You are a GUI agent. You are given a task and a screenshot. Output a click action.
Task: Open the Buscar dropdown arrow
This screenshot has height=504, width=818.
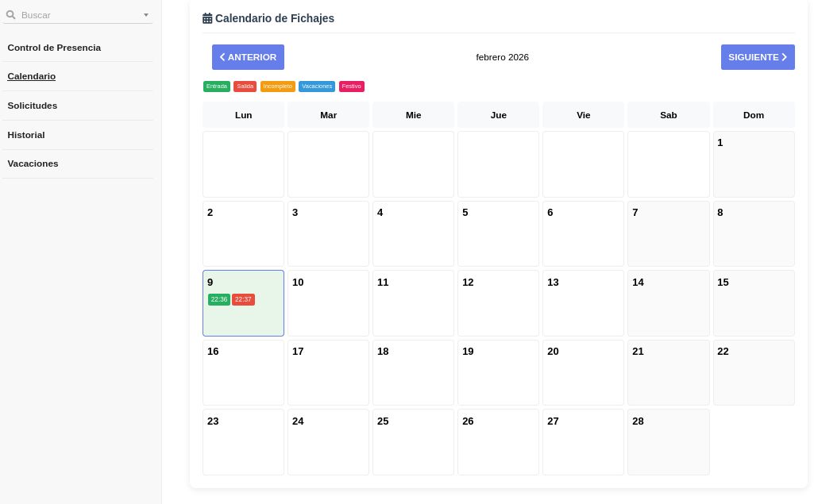[145, 15]
